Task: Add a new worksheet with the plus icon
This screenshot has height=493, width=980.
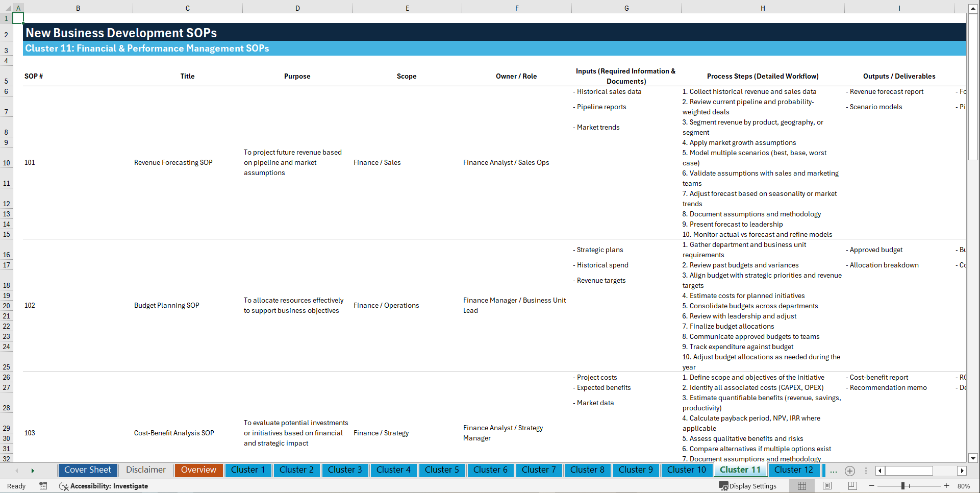Action: point(850,471)
